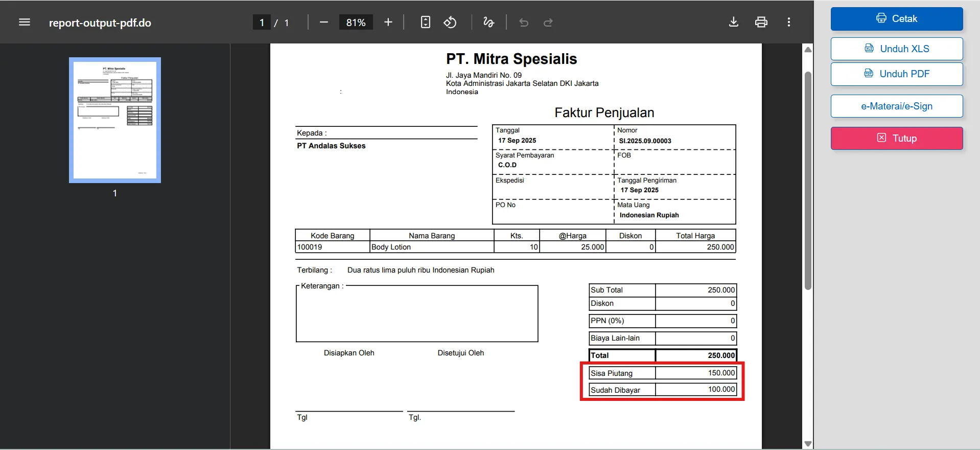
Task: Click the redo arrow in toolbar
Action: coord(548,22)
